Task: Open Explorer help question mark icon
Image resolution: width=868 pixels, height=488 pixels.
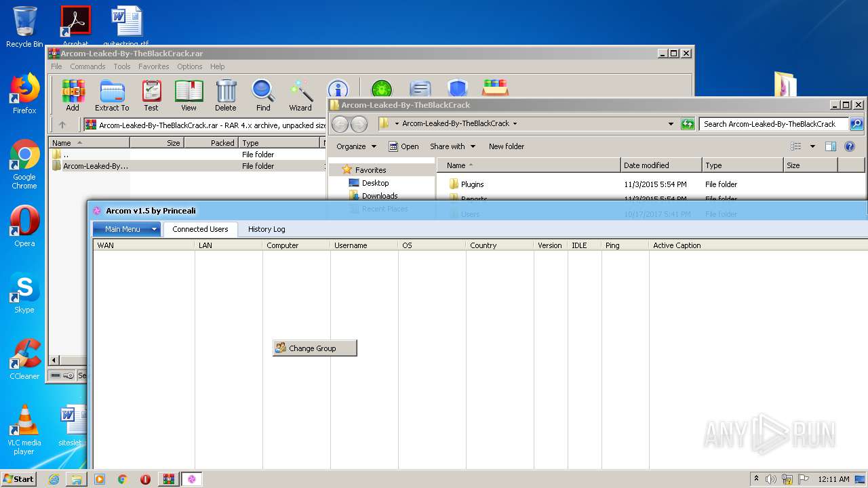Action: pos(850,146)
